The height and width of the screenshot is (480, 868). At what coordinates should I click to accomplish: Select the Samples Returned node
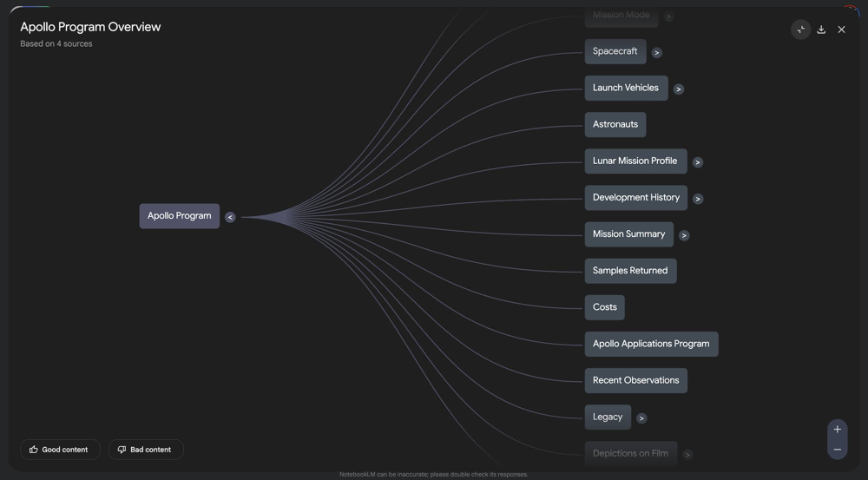click(629, 271)
